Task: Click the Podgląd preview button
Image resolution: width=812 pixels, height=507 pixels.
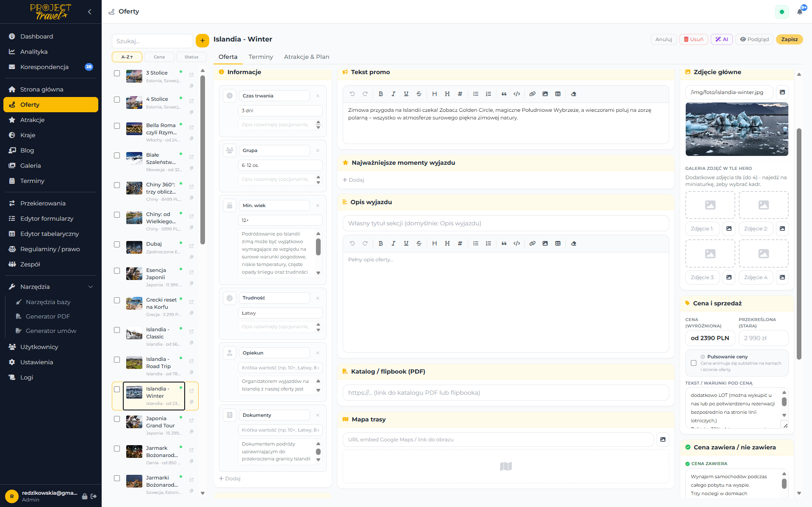Action: point(754,39)
